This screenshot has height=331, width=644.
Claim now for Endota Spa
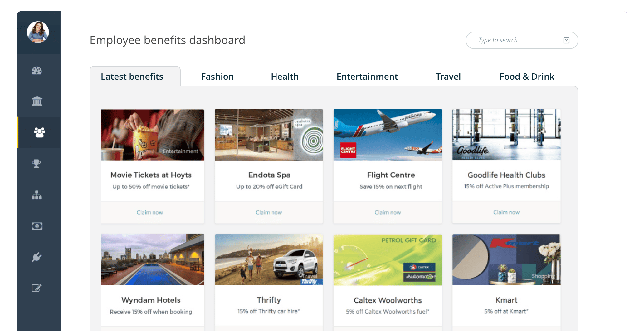[269, 212]
